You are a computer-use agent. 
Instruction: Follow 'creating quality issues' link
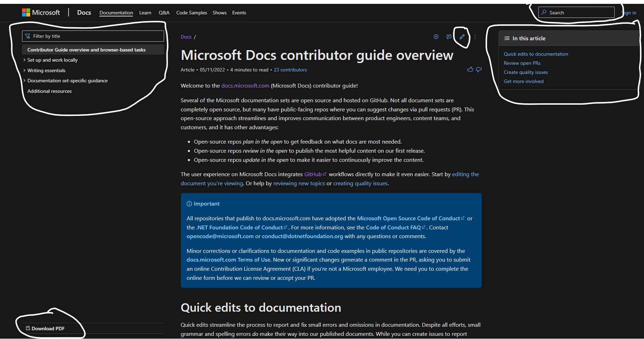pyautogui.click(x=360, y=183)
